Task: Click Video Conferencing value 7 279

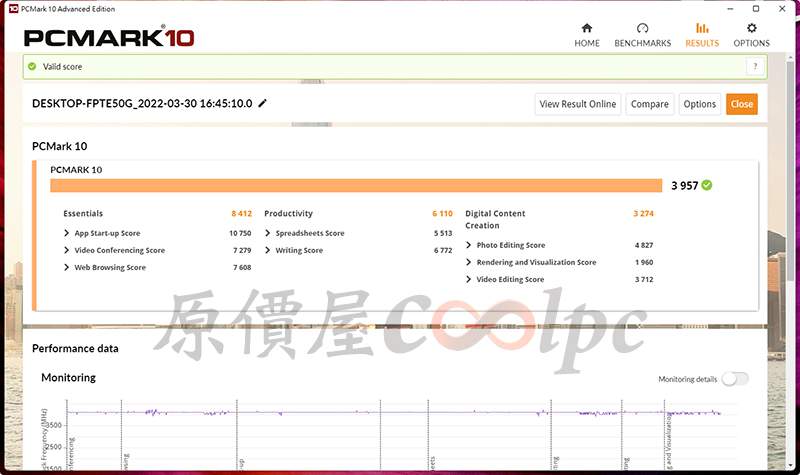Action: tap(242, 250)
